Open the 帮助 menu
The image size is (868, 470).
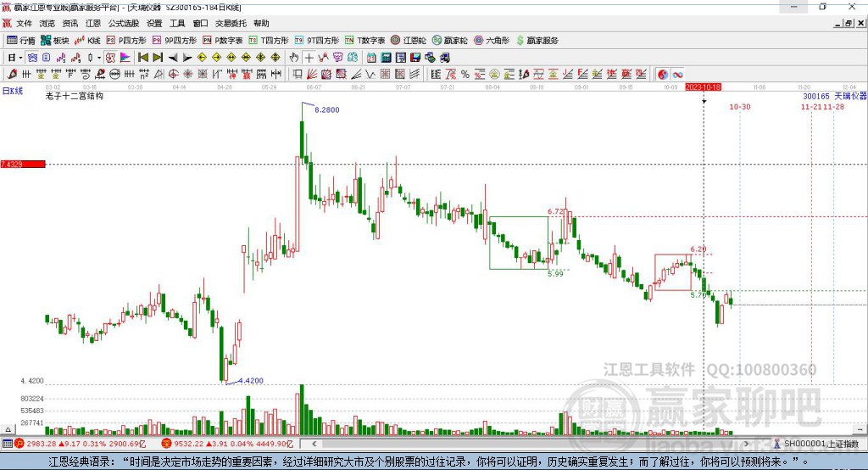tap(261, 23)
